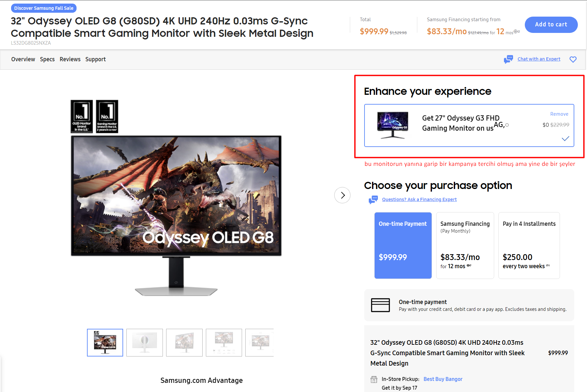587x392 pixels.
Task: Click the Odyssey G3 monitor offer image
Action: [393, 125]
